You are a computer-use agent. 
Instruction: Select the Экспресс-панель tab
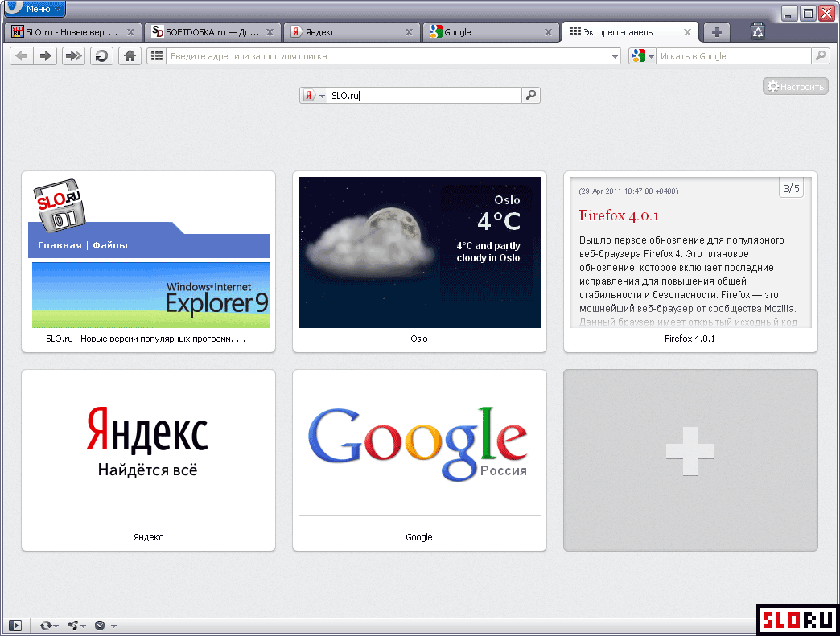[630, 32]
